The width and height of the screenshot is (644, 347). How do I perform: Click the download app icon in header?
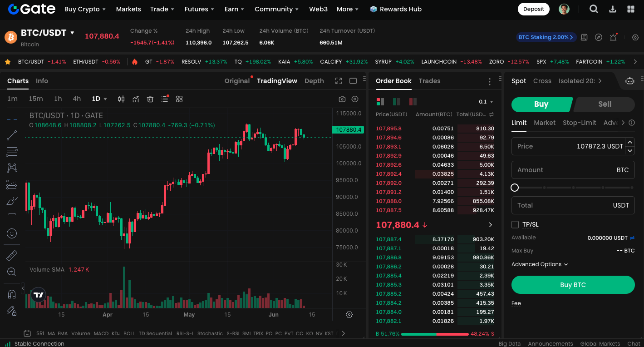613,9
